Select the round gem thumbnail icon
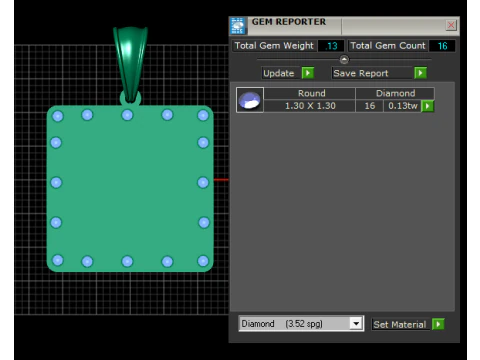This screenshot has width=480, height=360. 250,100
